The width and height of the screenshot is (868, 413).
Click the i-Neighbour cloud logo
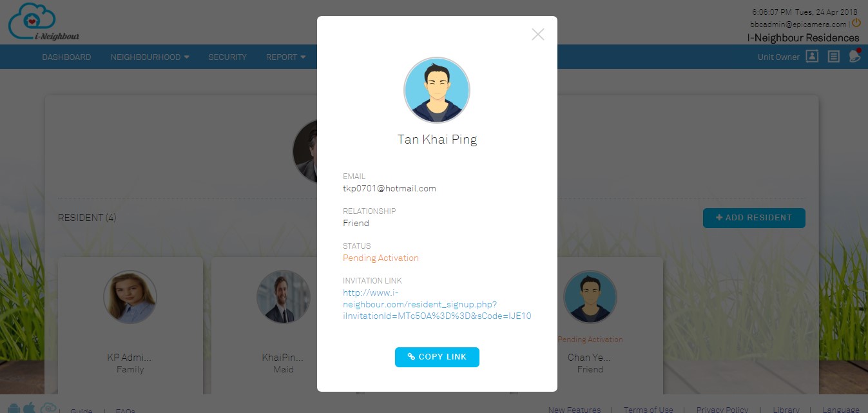(x=44, y=22)
